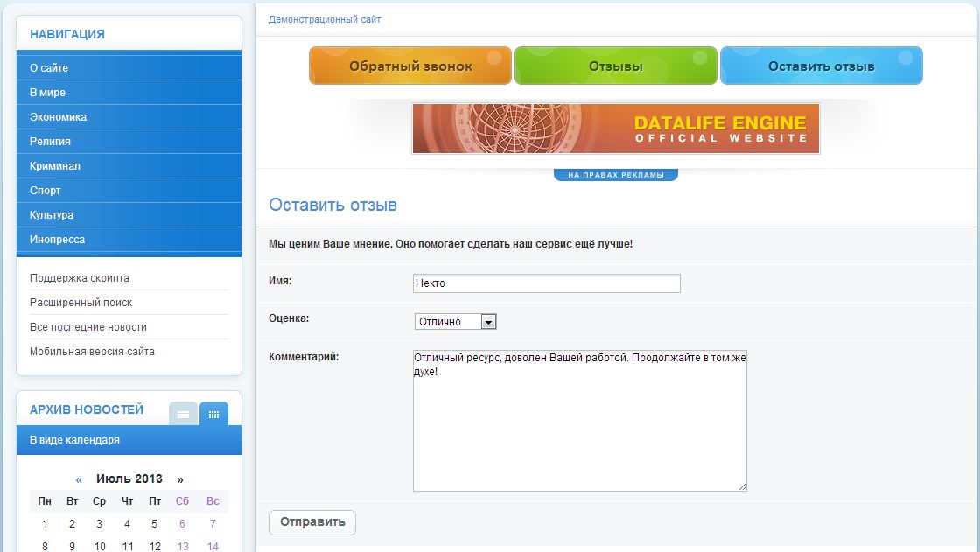Click inside the Комментарий text area
This screenshot has height=552, width=980.
(x=579, y=421)
